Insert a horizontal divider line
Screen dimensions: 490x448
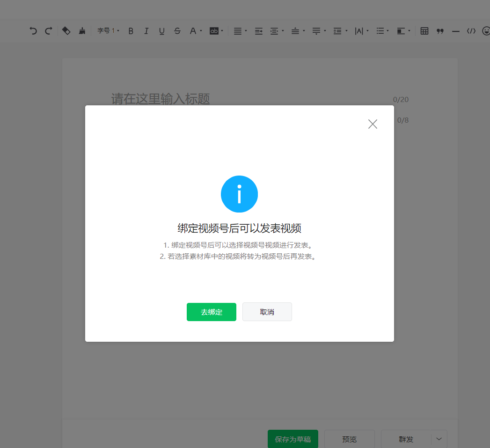tap(456, 31)
